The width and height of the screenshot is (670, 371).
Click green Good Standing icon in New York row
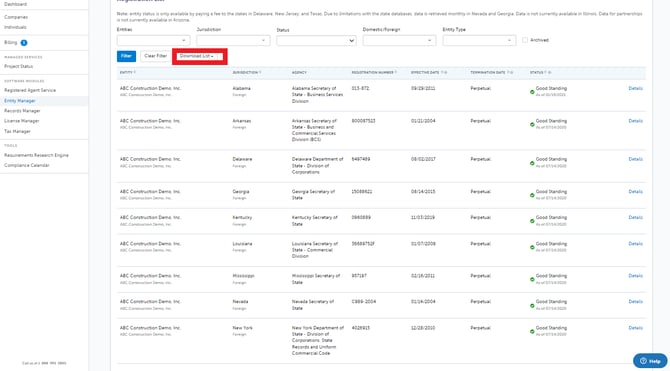[x=532, y=332]
